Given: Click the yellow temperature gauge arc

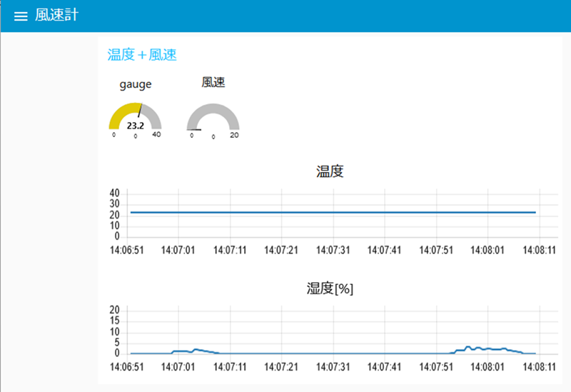Looking at the screenshot, I should click(121, 111).
